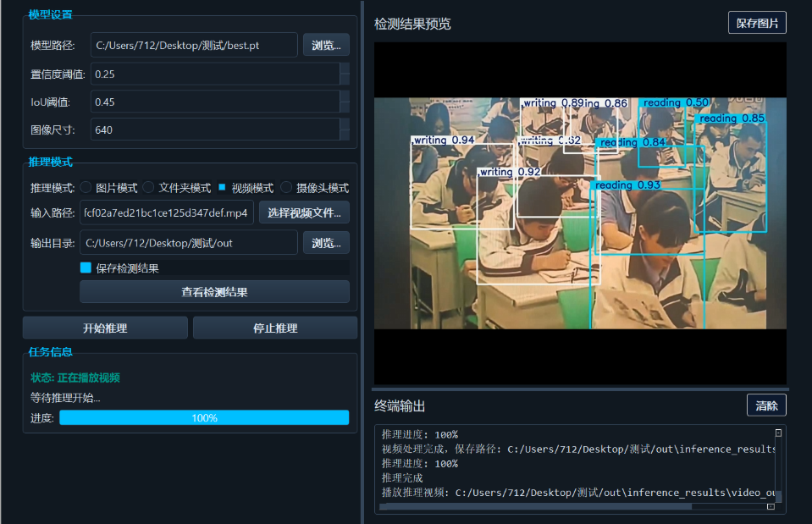Open results with 查看检测结果 button
The width and height of the screenshot is (812, 524).
tap(214, 292)
